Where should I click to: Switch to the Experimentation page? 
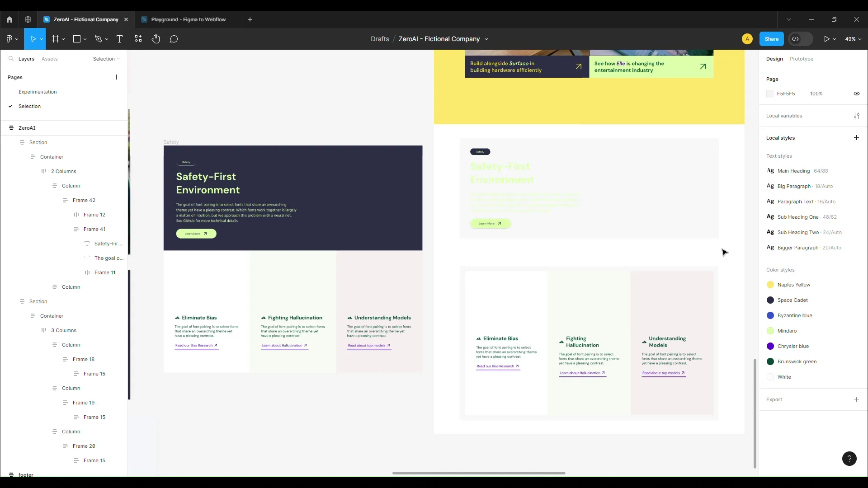38,92
